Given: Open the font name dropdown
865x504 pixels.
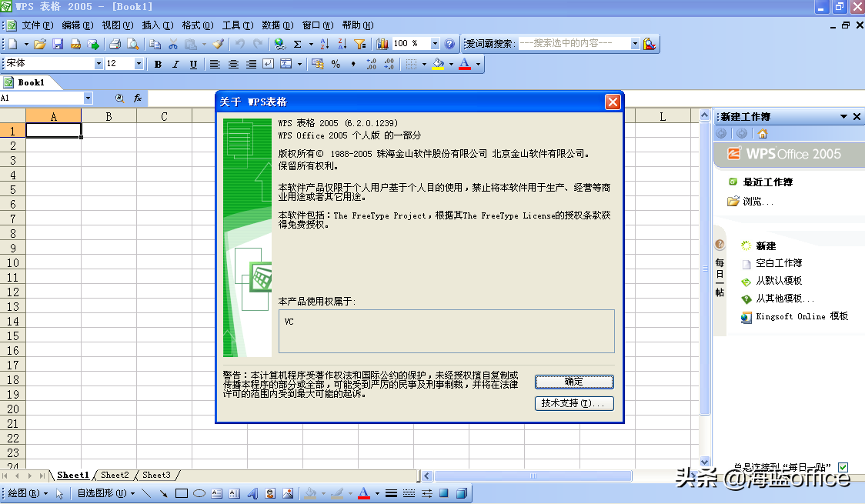Looking at the screenshot, I should click(99, 64).
